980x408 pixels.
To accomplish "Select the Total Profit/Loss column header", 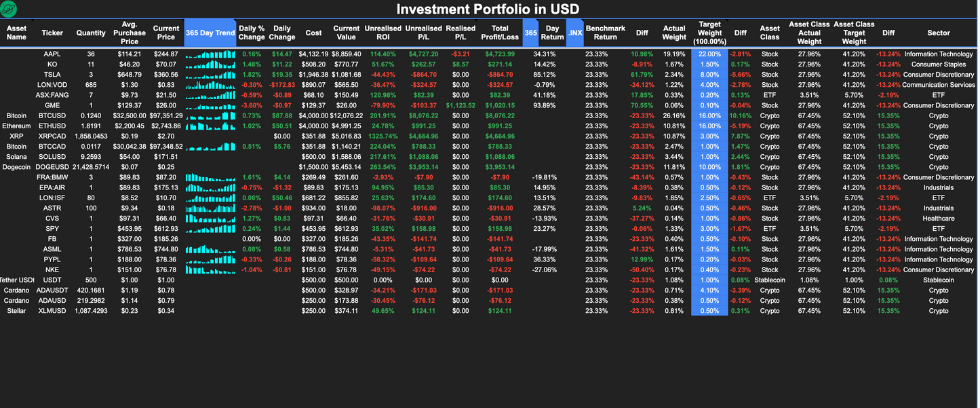I will point(500,32).
